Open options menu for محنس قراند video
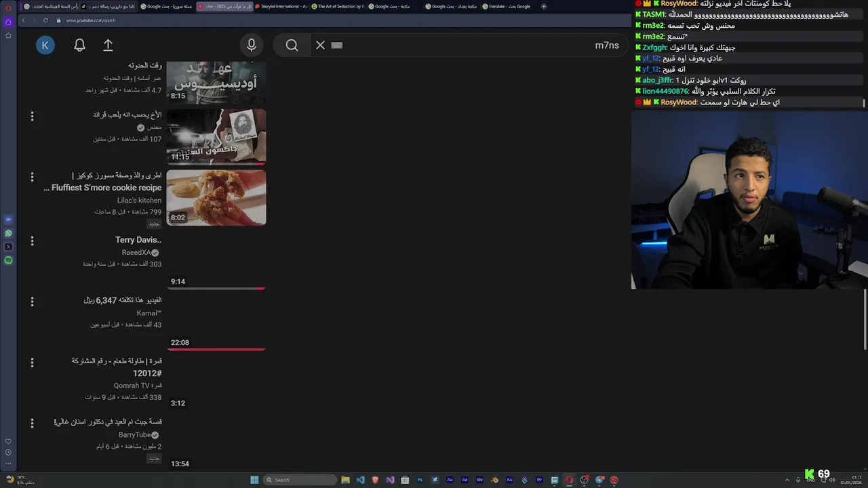Screen dimensions: 868x488 (32, 116)
